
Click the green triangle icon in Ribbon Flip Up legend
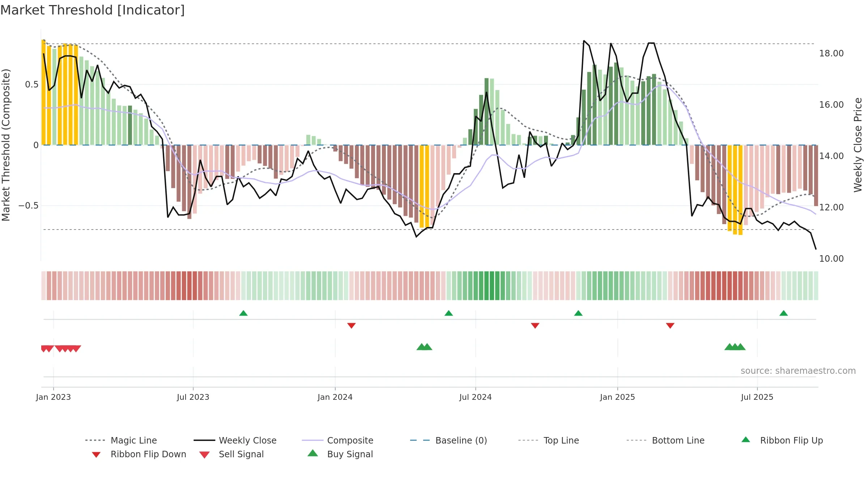coord(746,440)
